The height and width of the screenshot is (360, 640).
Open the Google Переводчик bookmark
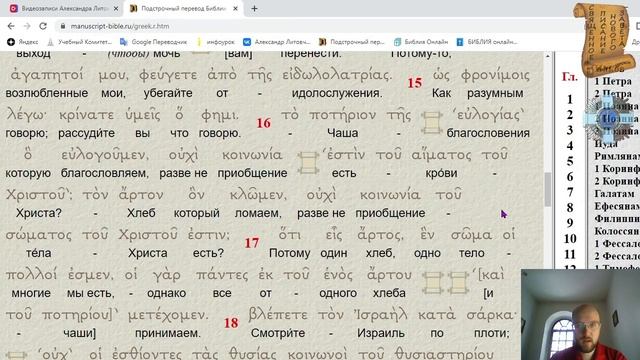click(x=153, y=42)
